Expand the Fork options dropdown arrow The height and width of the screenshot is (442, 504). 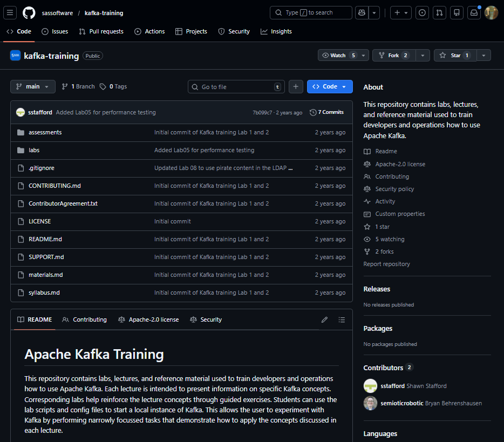(423, 55)
